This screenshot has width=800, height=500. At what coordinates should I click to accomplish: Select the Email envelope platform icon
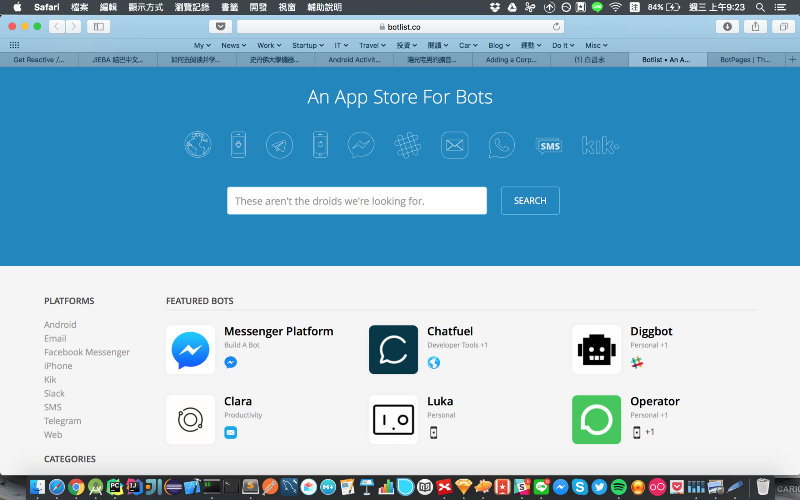(454, 145)
